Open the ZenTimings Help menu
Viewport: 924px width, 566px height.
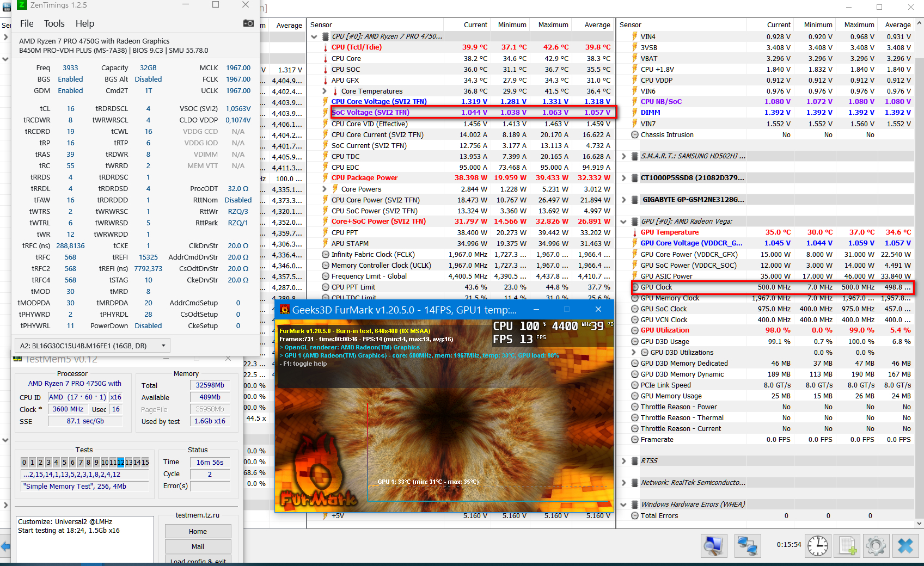[x=85, y=23]
